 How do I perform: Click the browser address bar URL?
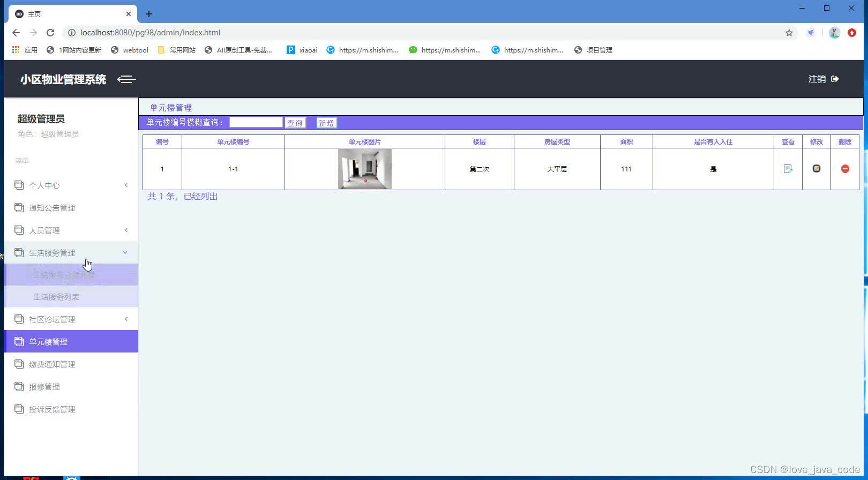(x=150, y=33)
